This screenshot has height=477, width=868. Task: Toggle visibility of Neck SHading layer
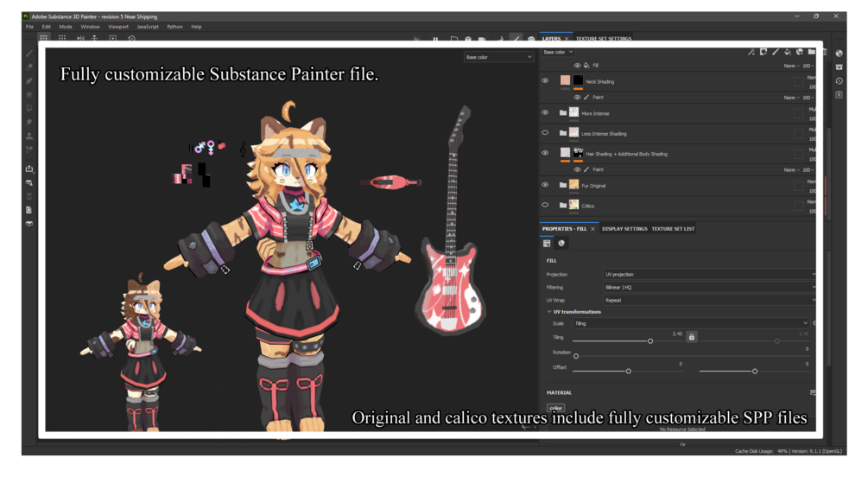click(x=545, y=81)
